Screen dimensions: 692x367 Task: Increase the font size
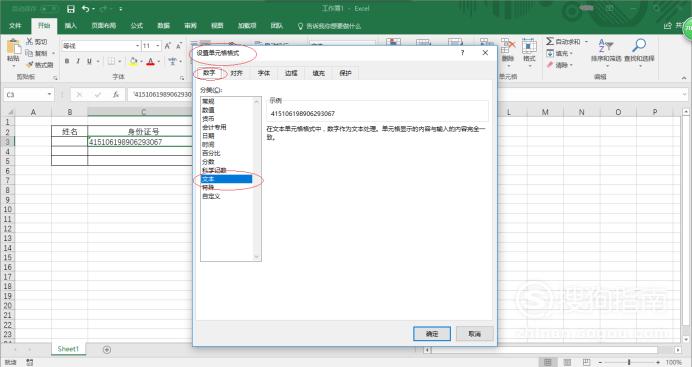tap(168, 46)
